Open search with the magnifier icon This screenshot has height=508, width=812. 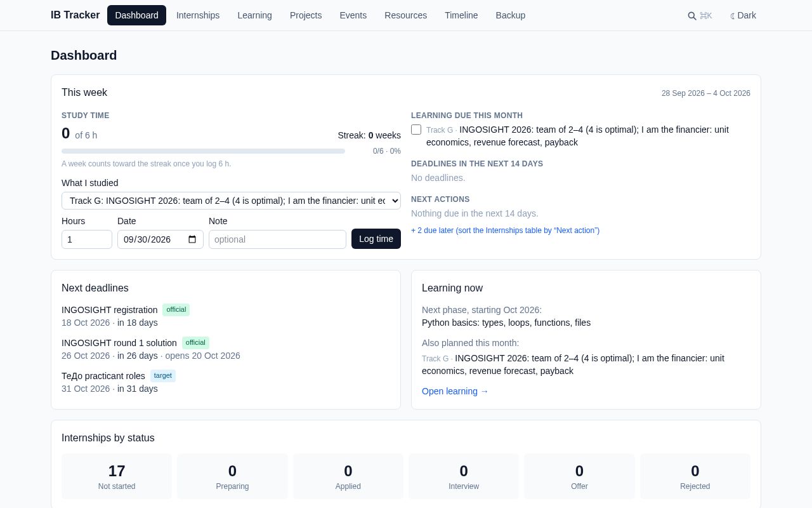point(700,15)
